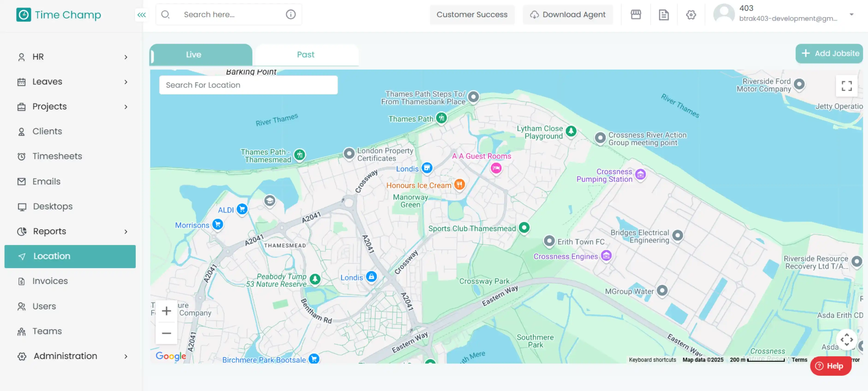Click the Honours Ice Cream marker

tap(459, 185)
